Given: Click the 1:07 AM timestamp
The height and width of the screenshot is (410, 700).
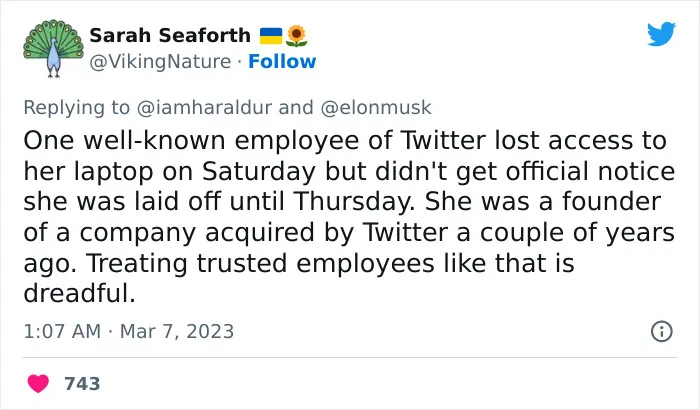Looking at the screenshot, I should pyautogui.click(x=62, y=331).
